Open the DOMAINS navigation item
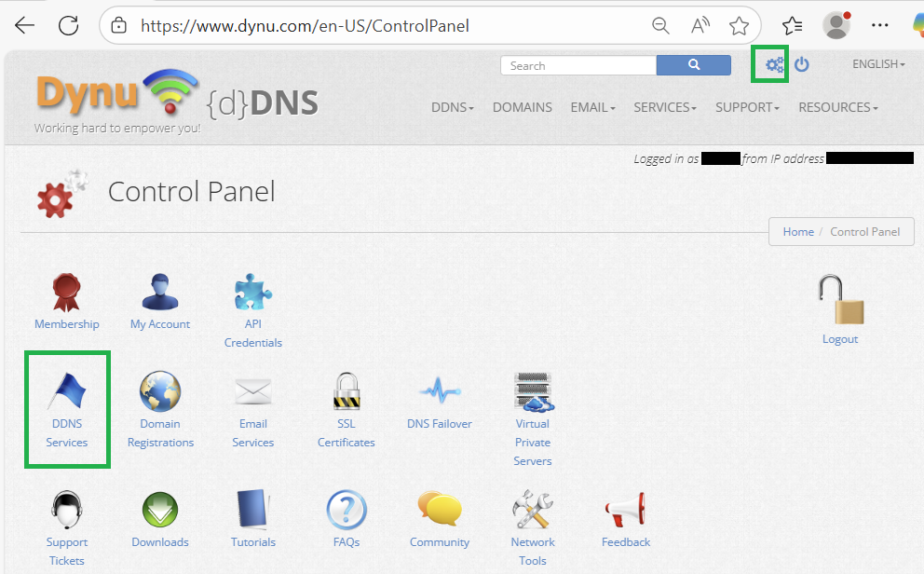 point(523,107)
